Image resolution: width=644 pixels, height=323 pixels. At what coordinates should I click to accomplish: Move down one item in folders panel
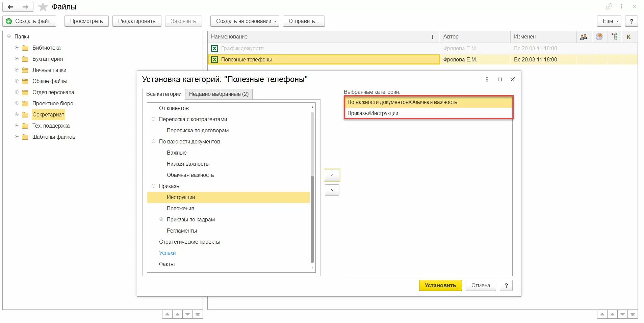[x=187, y=314]
